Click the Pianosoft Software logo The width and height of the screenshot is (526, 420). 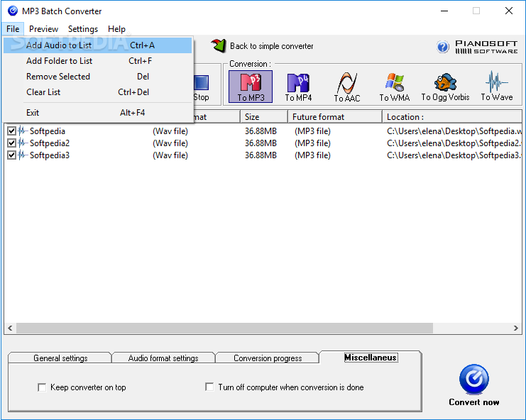pos(486,47)
